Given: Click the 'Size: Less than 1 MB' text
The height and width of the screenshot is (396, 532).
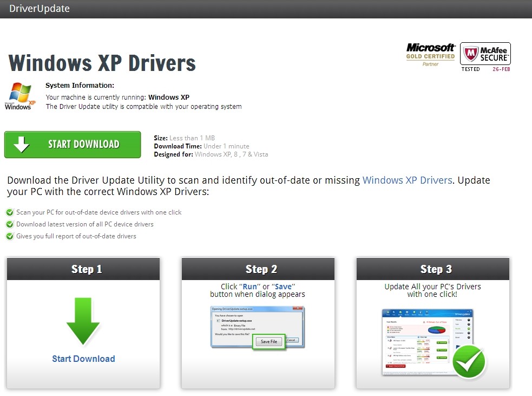Looking at the screenshot, I should click(184, 138).
